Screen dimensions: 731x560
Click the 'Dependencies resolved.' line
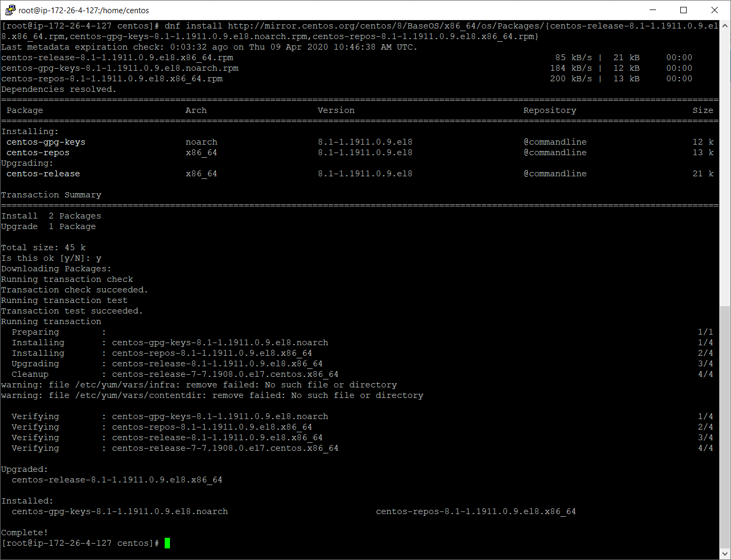point(59,89)
